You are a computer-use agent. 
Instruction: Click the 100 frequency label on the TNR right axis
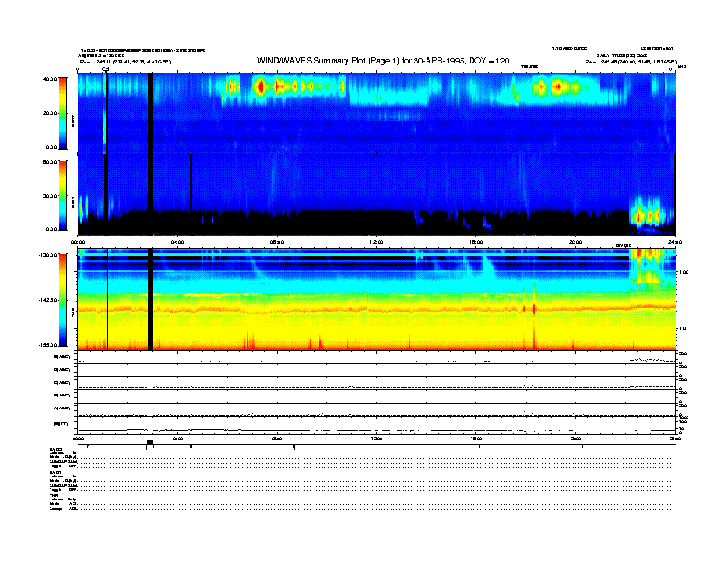tap(684, 272)
